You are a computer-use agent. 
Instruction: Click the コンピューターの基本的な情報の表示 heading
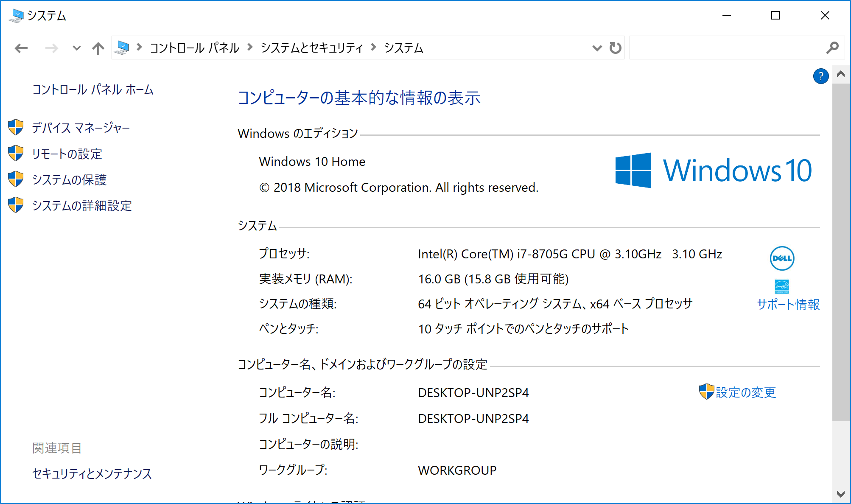point(359,98)
